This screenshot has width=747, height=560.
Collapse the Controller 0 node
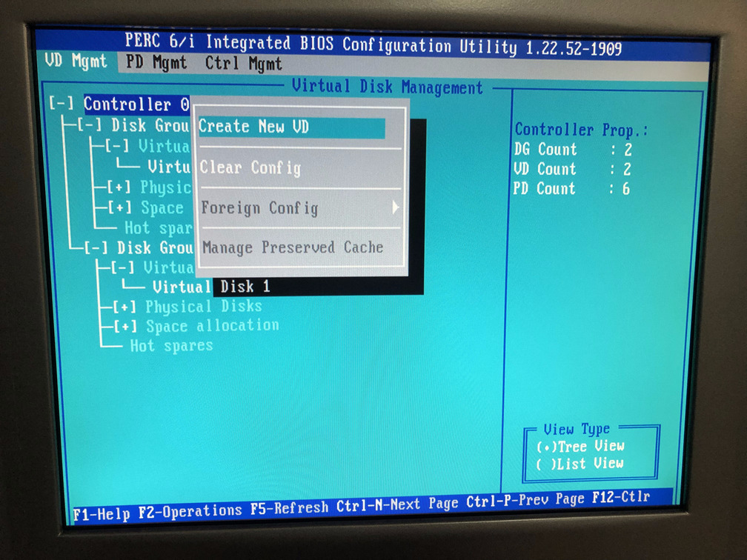point(62,104)
